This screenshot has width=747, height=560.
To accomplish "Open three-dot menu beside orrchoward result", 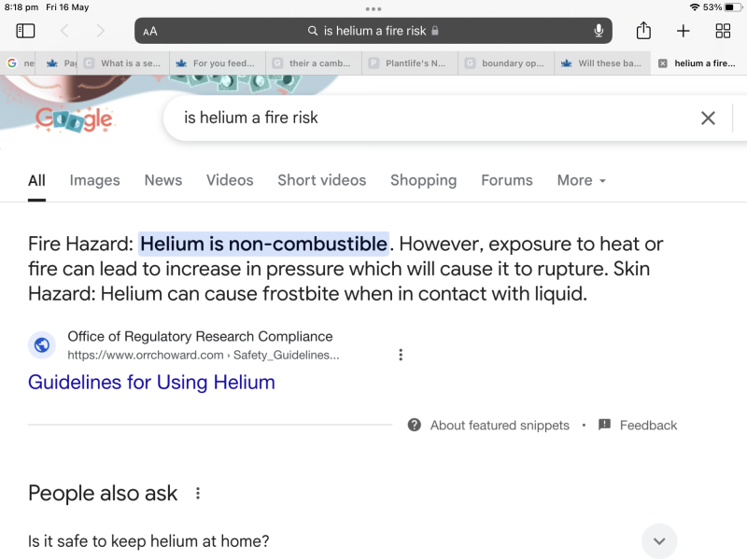I will click(x=401, y=355).
